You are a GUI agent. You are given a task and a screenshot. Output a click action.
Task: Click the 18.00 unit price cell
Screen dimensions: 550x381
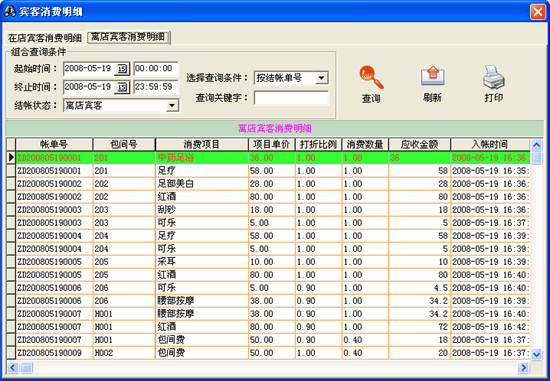tap(272, 209)
